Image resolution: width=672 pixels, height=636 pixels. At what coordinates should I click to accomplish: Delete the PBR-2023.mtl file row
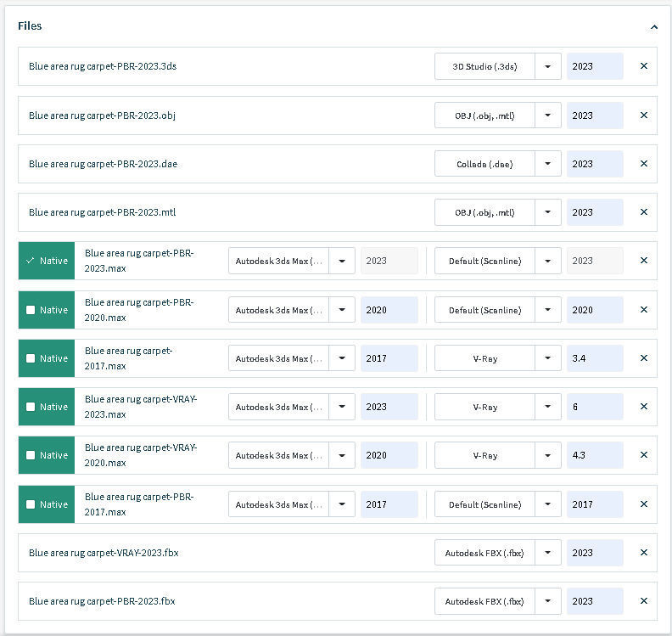coord(643,212)
